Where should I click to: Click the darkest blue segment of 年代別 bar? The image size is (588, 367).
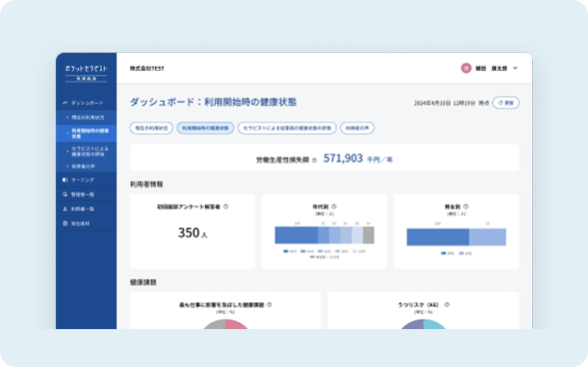pos(296,235)
